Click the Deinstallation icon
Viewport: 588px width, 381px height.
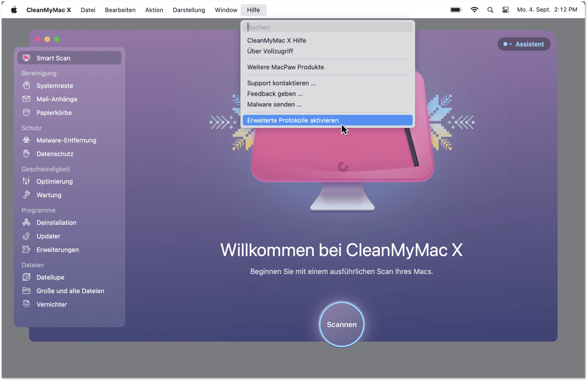[x=26, y=222]
